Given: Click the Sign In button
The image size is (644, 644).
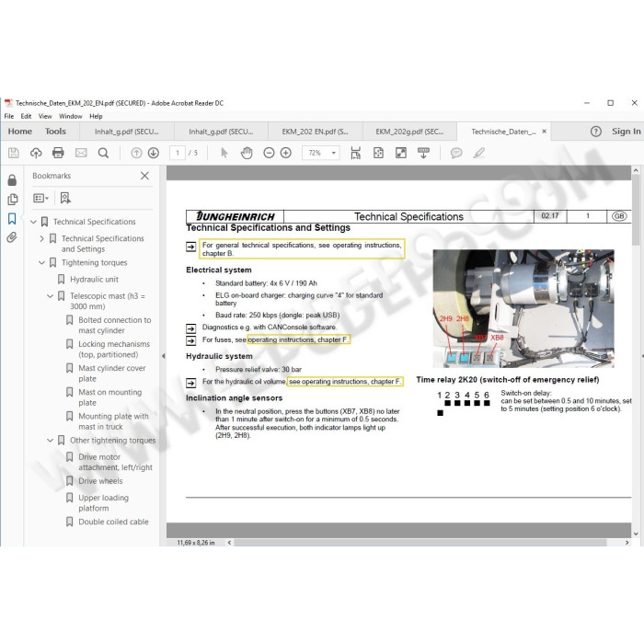Looking at the screenshot, I should (x=626, y=132).
